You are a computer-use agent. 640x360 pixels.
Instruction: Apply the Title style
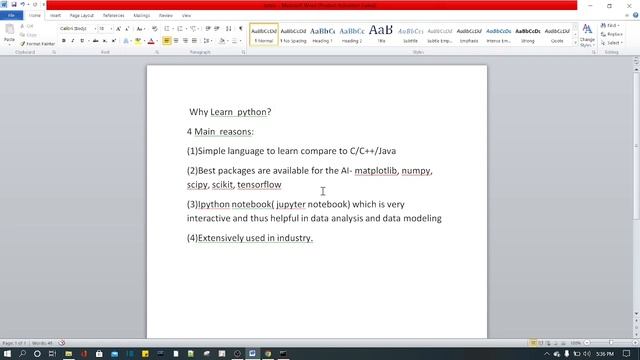[x=381, y=35]
